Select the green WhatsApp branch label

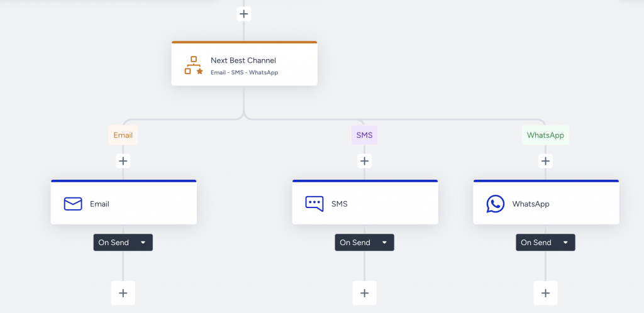545,135
